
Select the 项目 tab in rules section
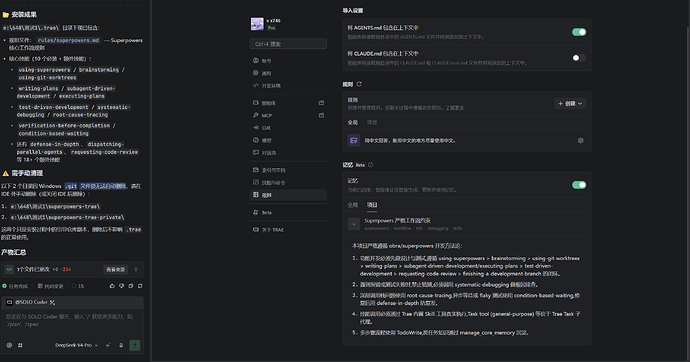click(x=372, y=123)
